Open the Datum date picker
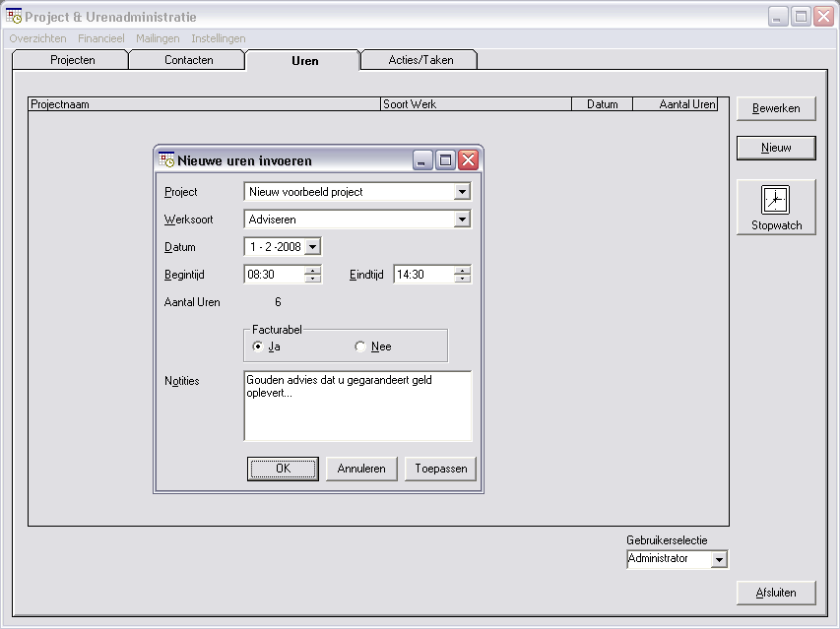840x629 pixels. click(x=313, y=247)
